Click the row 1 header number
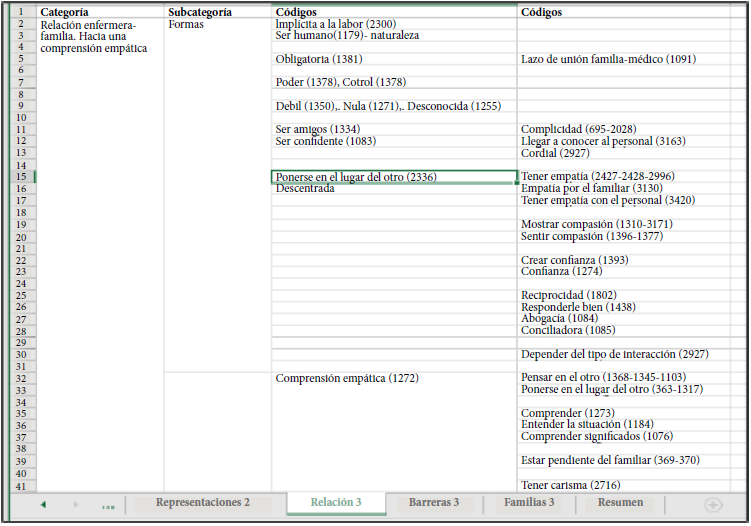The image size is (751, 526). tap(20, 12)
